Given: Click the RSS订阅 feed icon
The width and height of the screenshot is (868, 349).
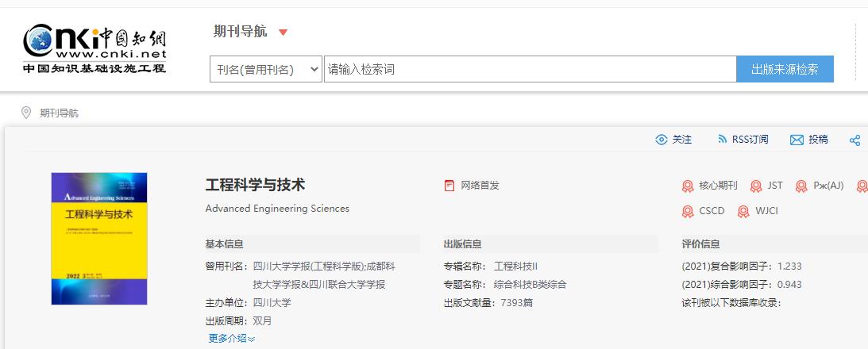Looking at the screenshot, I should (x=723, y=140).
